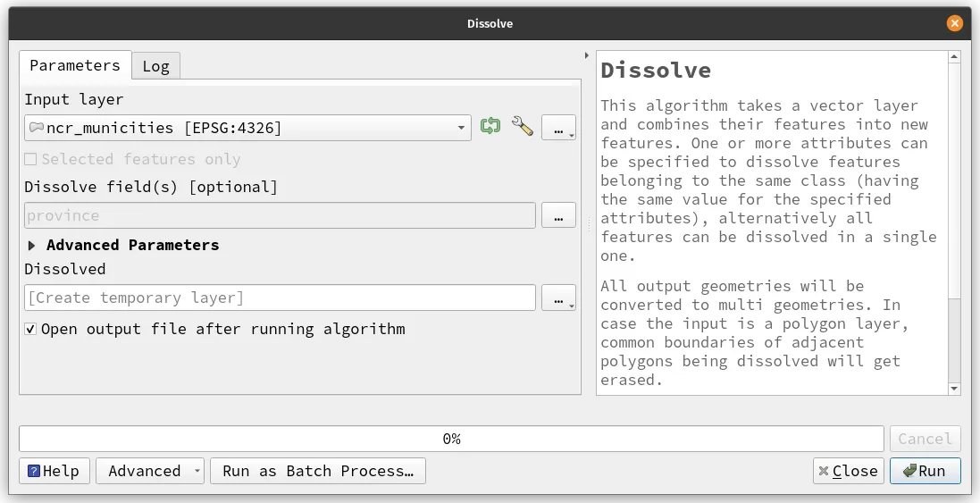Click the 'Dissolve field(s) [optional]' label
980x503 pixels.
pyautogui.click(x=151, y=187)
